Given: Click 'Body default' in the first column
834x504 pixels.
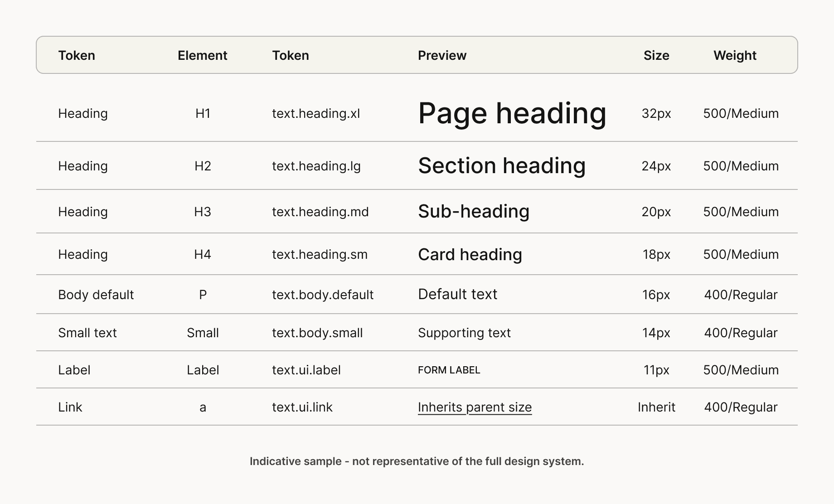Looking at the screenshot, I should [x=96, y=295].
